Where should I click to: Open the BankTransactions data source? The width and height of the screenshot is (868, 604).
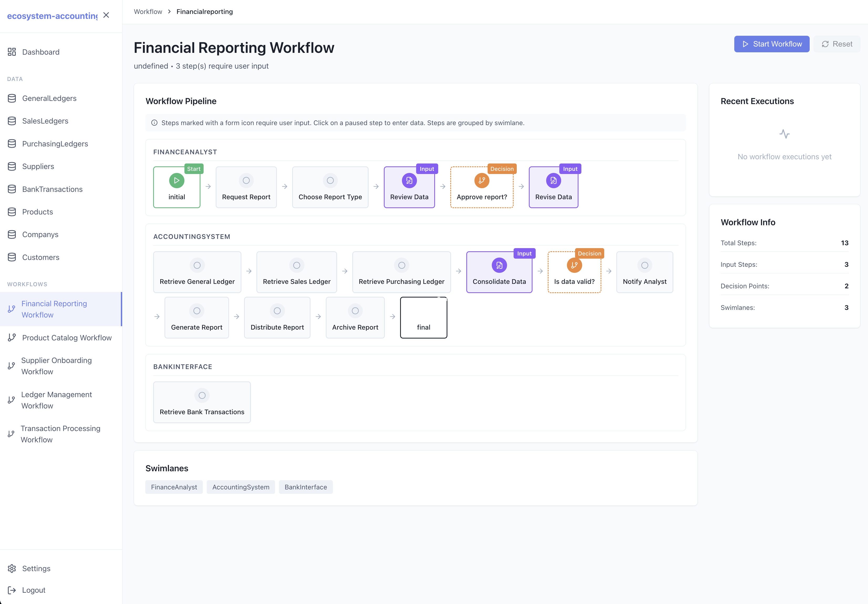click(x=12, y=189)
